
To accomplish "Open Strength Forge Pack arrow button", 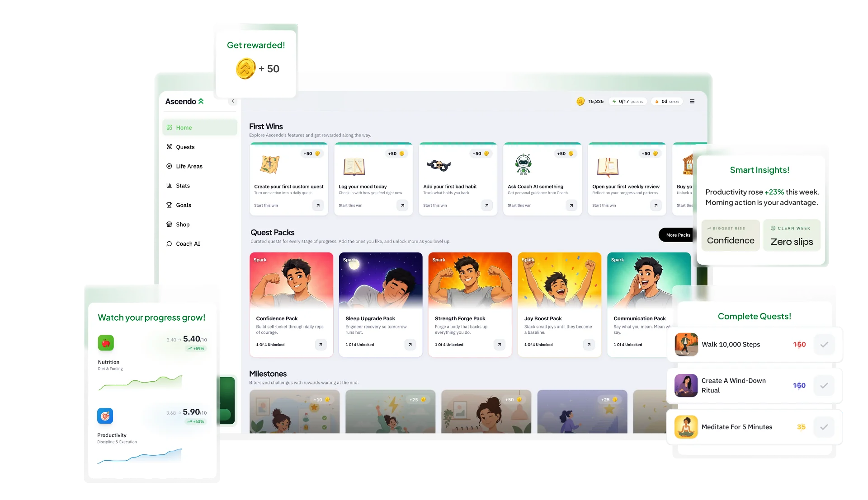I will [x=500, y=345].
